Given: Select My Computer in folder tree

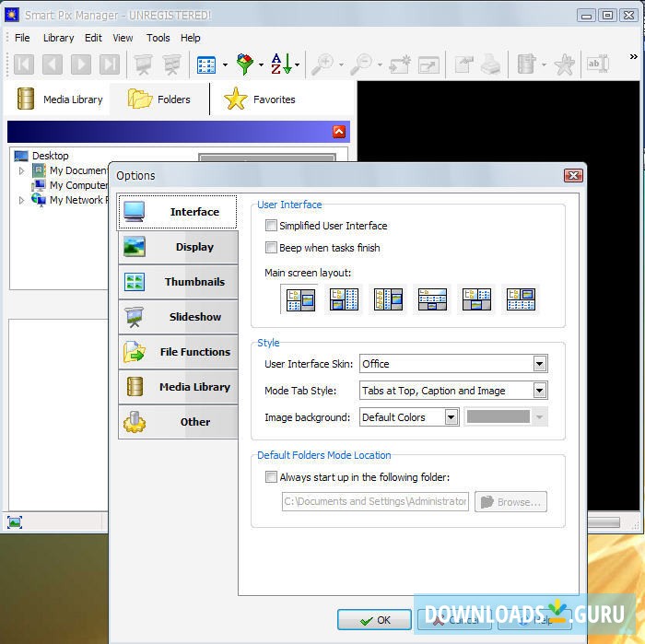Looking at the screenshot, I should (78, 185).
